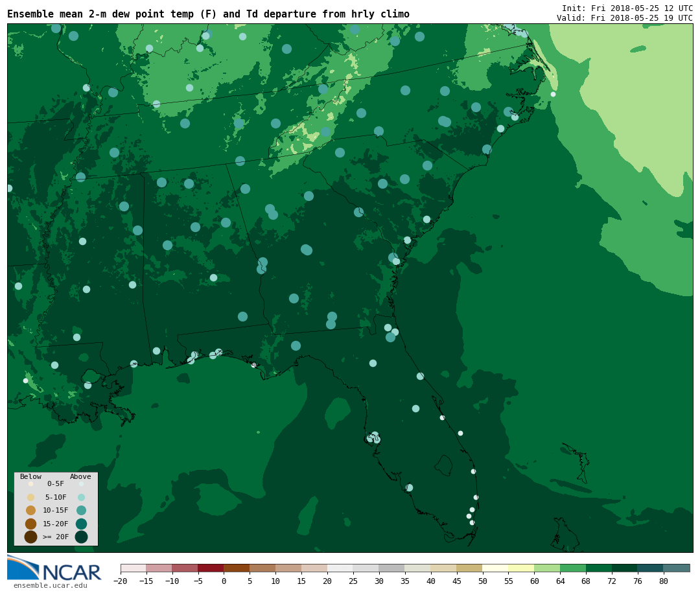Screen dimensions: 700x593
Task: Click the Below >= 20F dark brown circle
Action: pyautogui.click(x=31, y=537)
